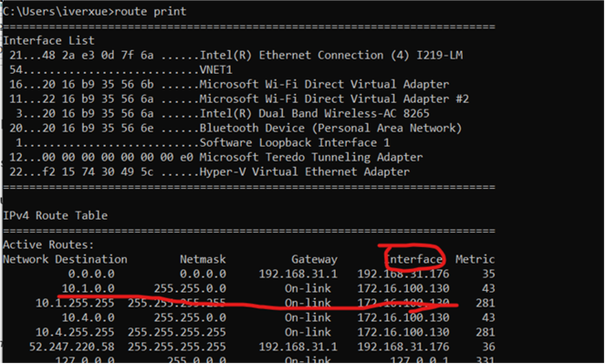Click the 0.0.0.0 network destination cell
Viewport: 606px width, 364px height.
click(91, 274)
